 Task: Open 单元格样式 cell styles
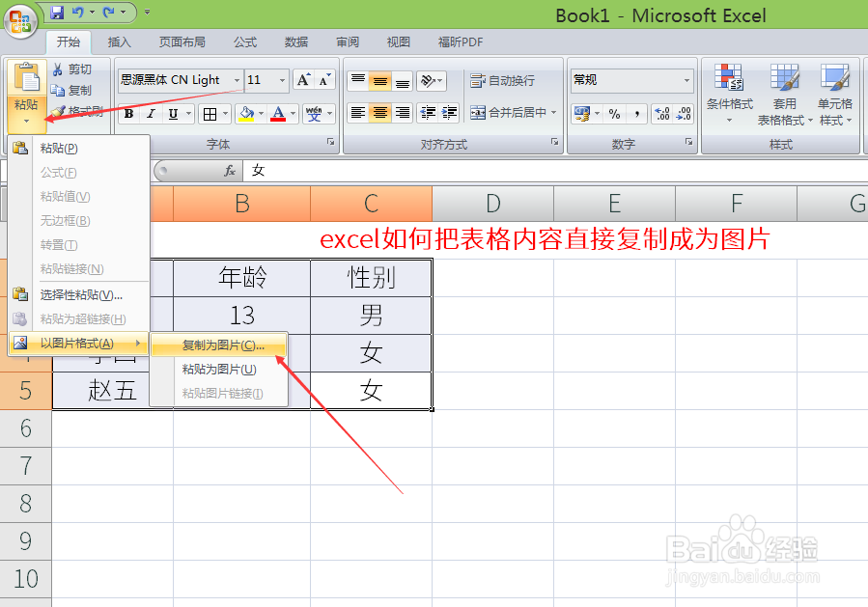tap(835, 94)
